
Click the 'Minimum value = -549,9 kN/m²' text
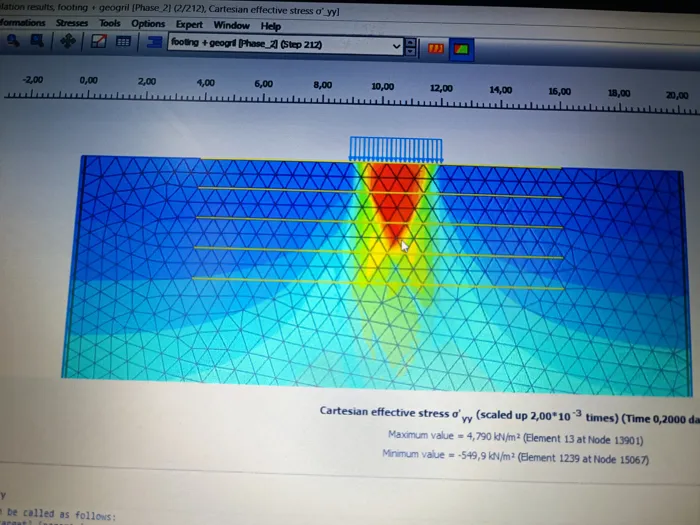[449, 455]
